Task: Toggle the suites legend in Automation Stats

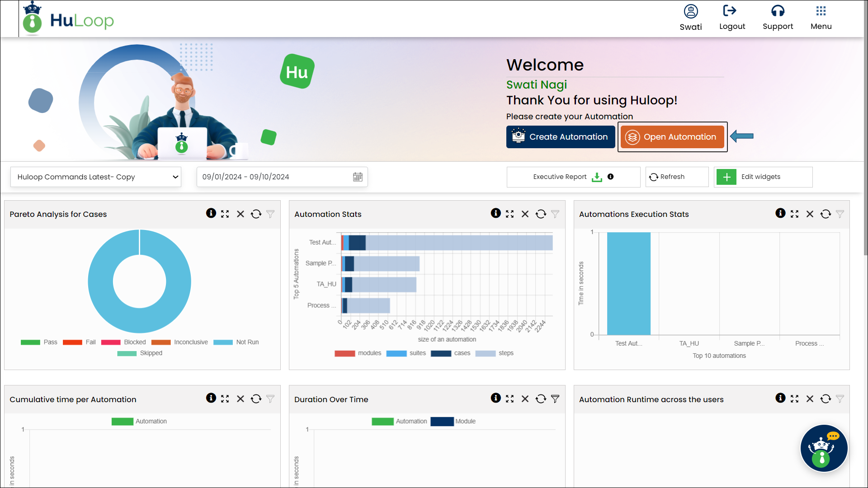Action: [406, 353]
